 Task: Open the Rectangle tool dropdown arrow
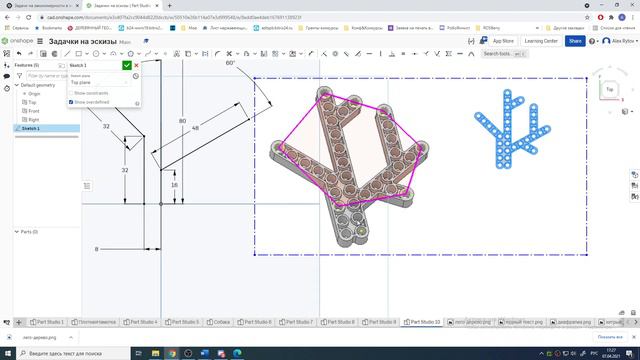coord(87,54)
